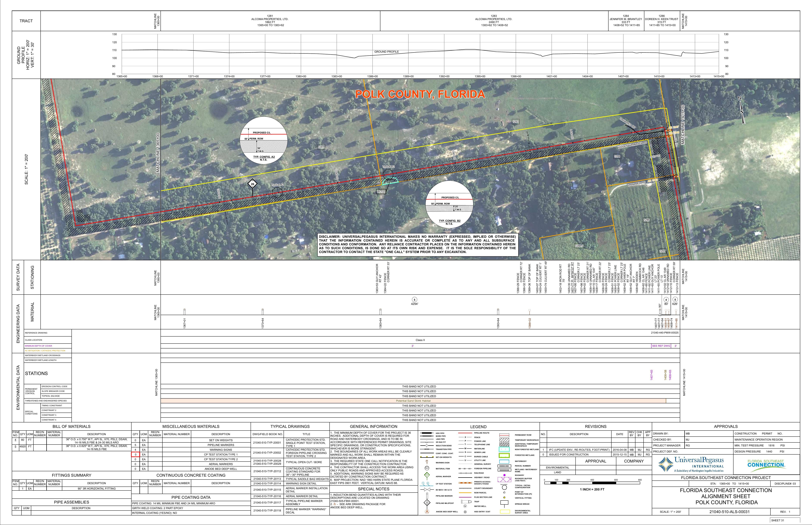The width and height of the screenshot is (812, 525).
Task: Click the Trap symbol in the legend
Action: [x=466, y=501]
